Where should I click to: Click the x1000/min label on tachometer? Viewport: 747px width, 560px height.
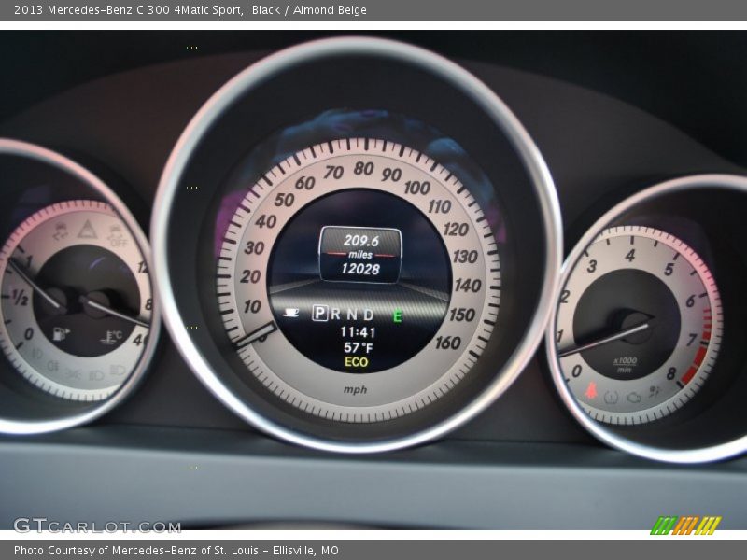pos(624,365)
